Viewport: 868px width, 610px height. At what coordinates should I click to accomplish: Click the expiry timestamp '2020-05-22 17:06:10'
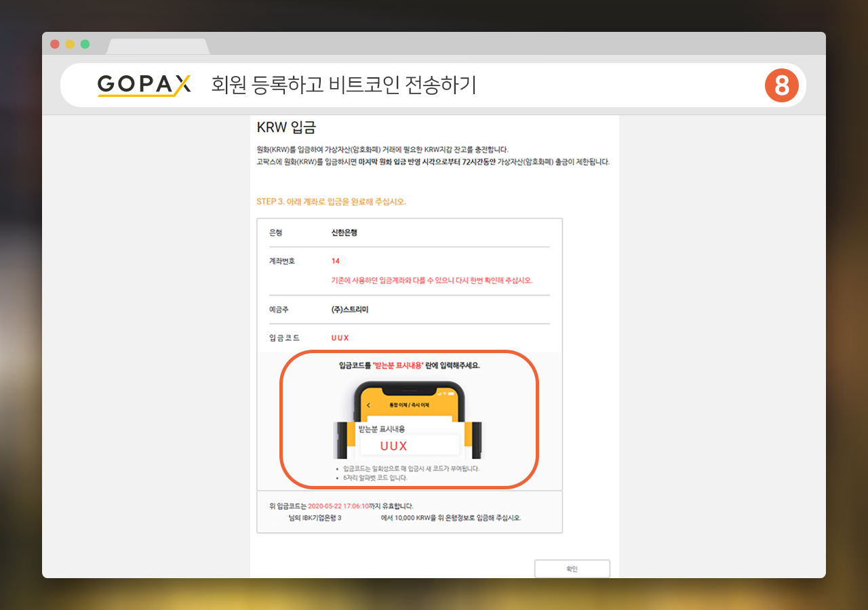[x=338, y=506]
